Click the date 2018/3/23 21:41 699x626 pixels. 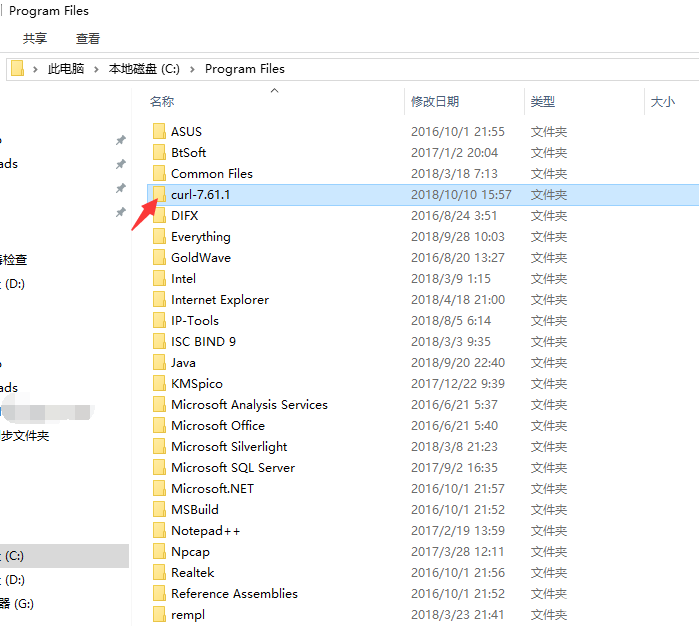pyautogui.click(x=457, y=614)
